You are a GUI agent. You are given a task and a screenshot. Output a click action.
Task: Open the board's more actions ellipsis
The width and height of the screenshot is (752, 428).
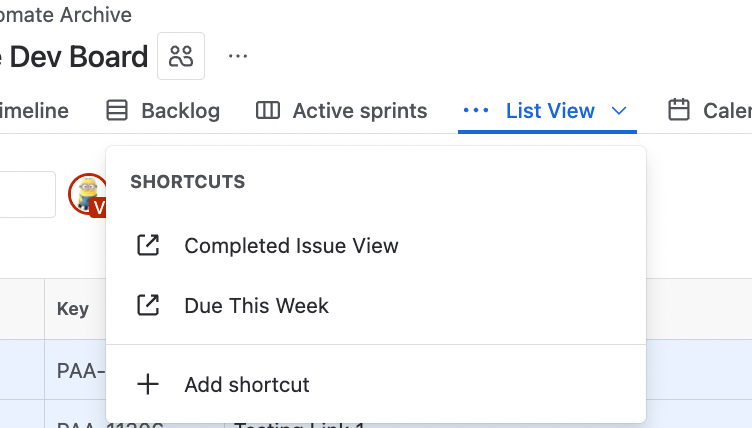(238, 56)
